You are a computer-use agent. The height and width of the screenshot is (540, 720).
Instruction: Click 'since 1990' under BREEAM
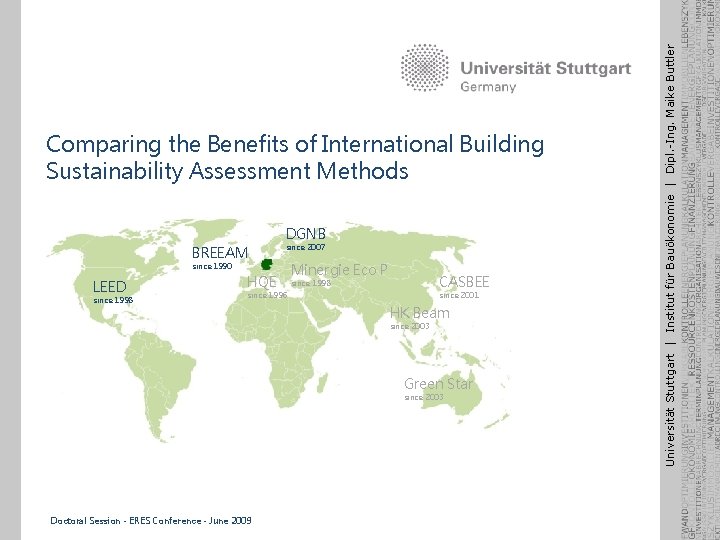pos(212,266)
